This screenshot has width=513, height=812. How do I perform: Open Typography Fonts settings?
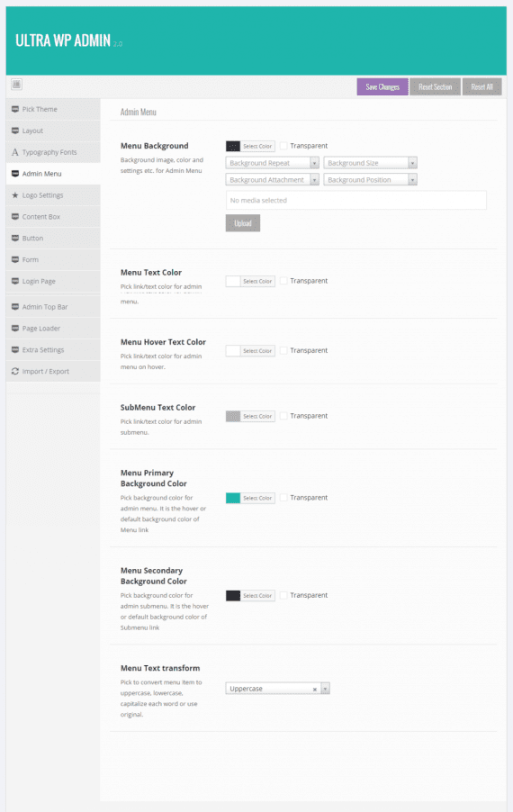[x=53, y=152]
